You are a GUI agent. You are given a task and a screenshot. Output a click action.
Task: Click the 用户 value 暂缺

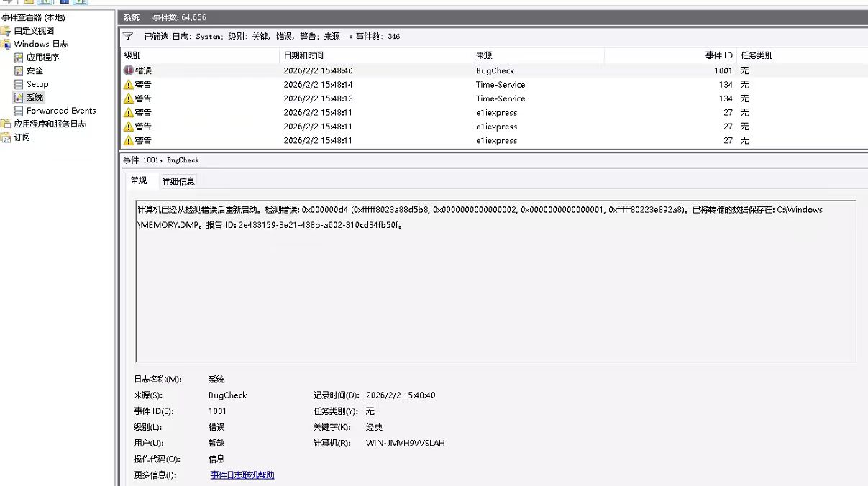click(x=216, y=443)
